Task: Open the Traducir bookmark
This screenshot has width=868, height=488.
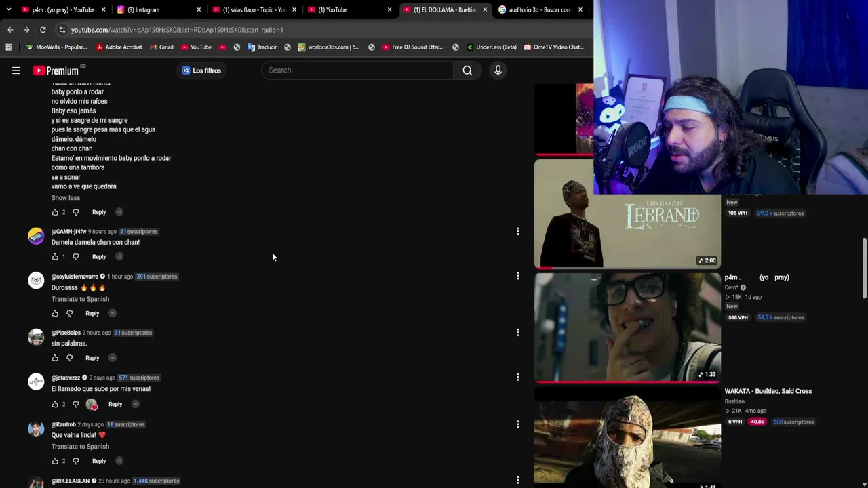Action: pos(262,47)
